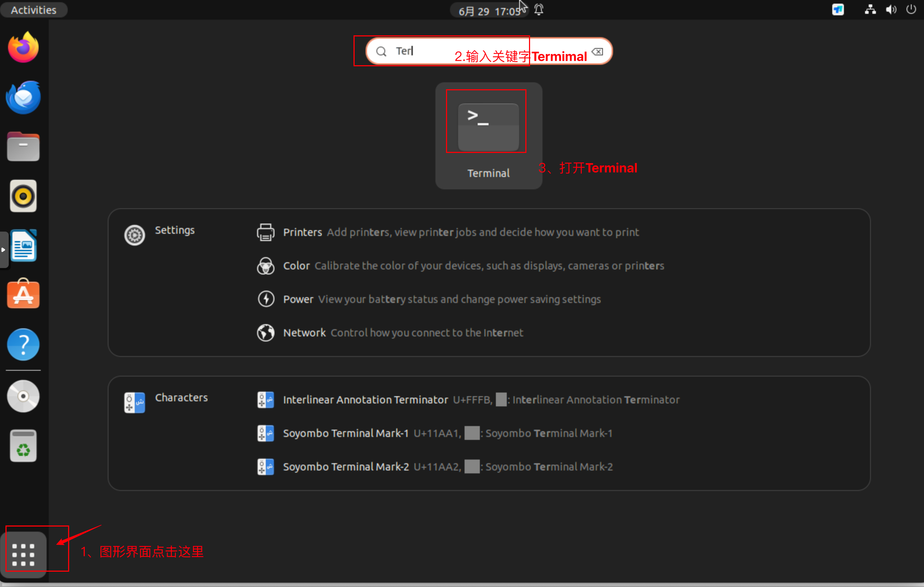
Task: Open the Trash in the dock
Action: tap(23, 445)
